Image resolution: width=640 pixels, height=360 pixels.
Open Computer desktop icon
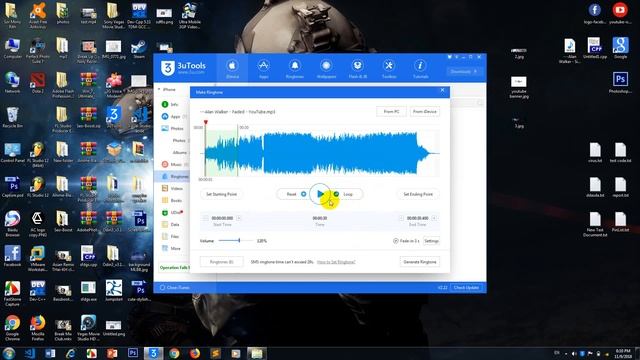tap(12, 49)
